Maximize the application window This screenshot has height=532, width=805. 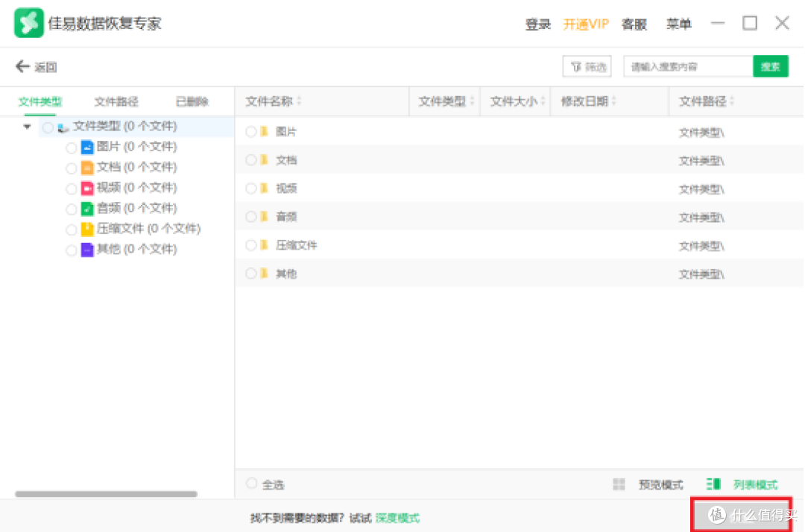pyautogui.click(x=750, y=23)
